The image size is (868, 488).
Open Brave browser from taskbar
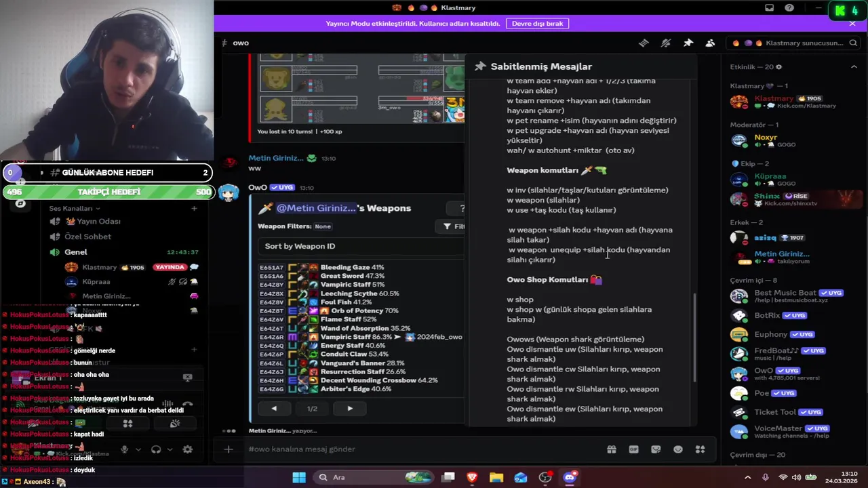click(x=472, y=477)
